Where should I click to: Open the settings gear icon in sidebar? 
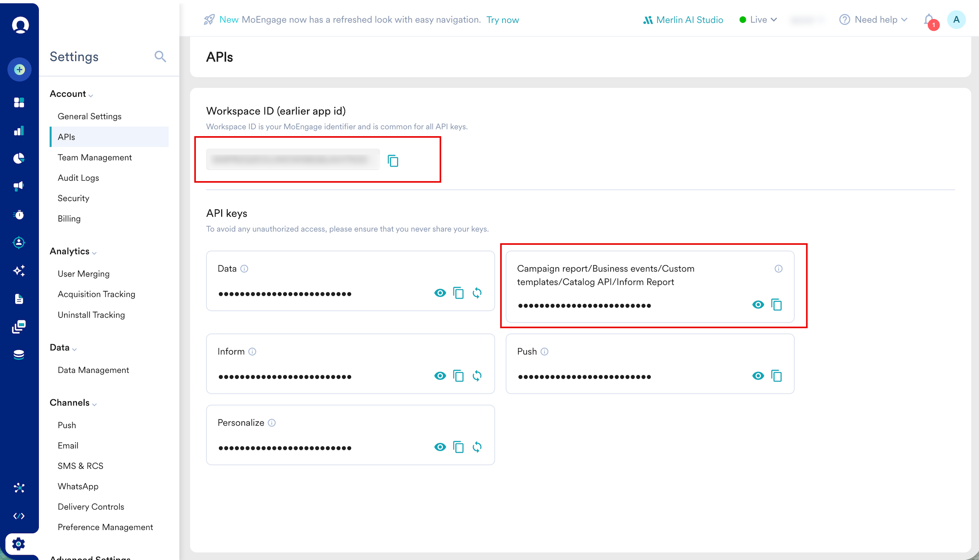(19, 544)
